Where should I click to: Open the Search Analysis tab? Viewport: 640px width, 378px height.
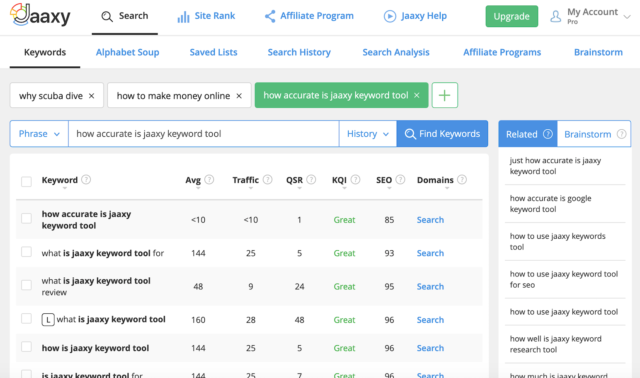[396, 52]
